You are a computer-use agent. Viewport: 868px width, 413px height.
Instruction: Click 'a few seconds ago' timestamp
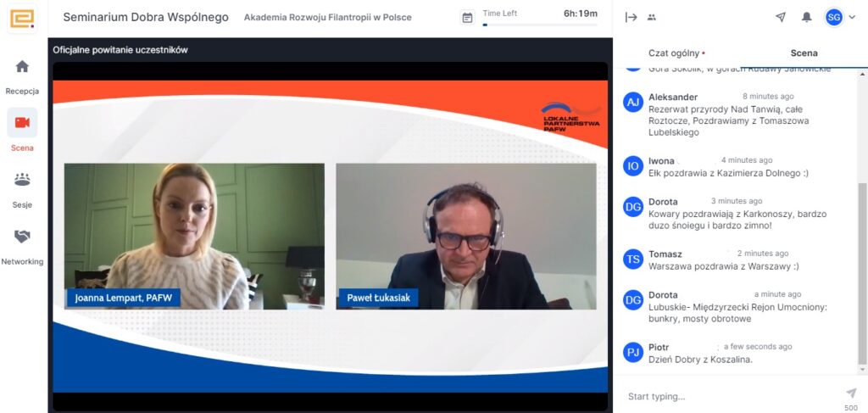[x=758, y=347]
